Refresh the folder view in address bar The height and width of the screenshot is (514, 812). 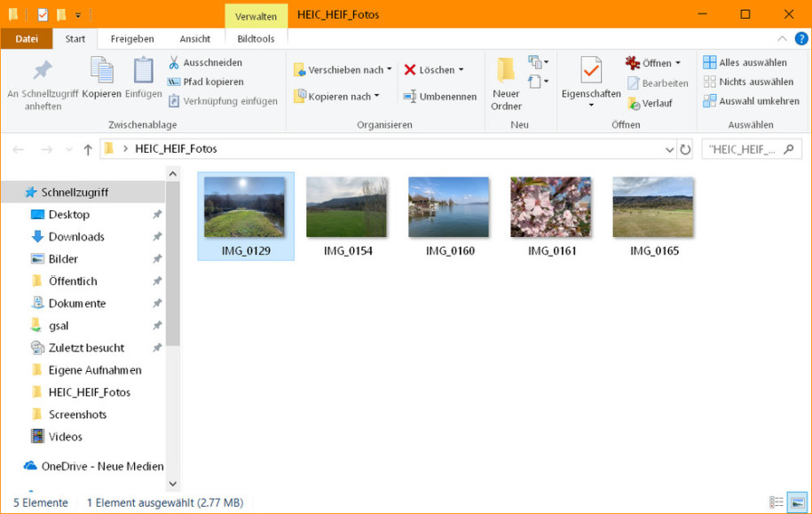685,149
